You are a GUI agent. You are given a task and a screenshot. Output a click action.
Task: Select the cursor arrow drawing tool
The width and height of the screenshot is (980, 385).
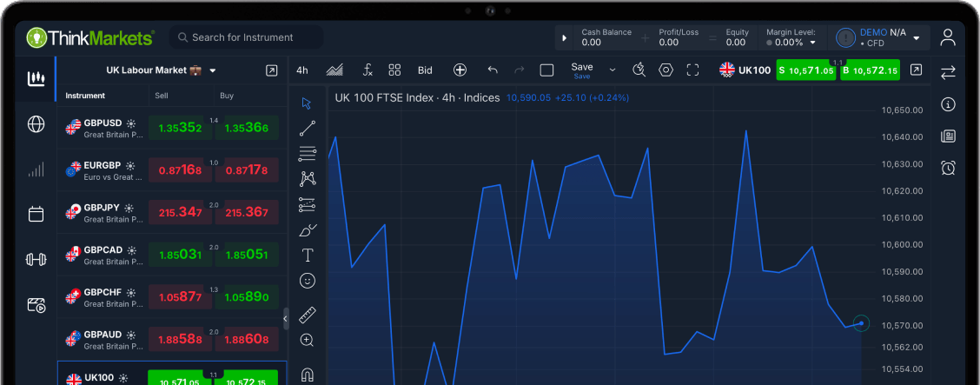pyautogui.click(x=307, y=103)
